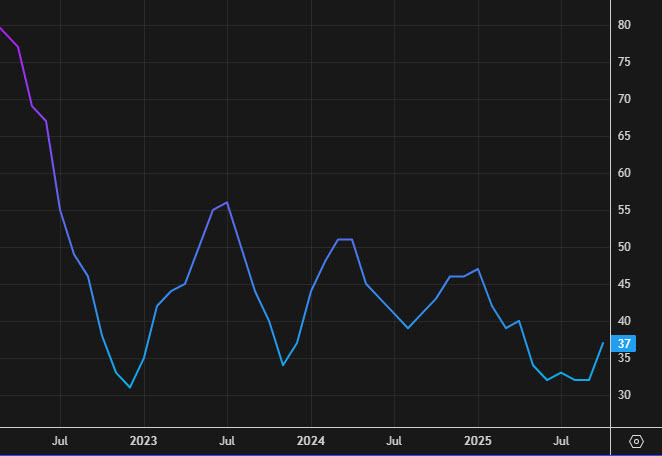Click the 55 mark on price scale
Screen dimensions: 662x456
point(624,210)
